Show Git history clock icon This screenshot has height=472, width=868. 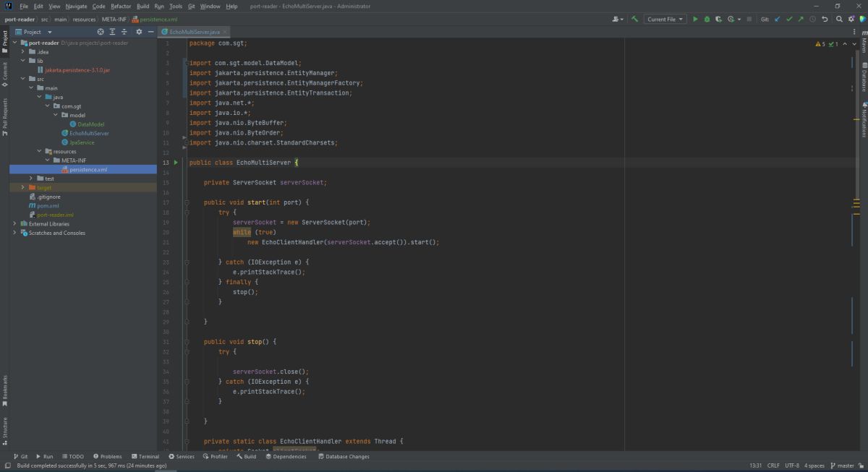[x=813, y=19]
